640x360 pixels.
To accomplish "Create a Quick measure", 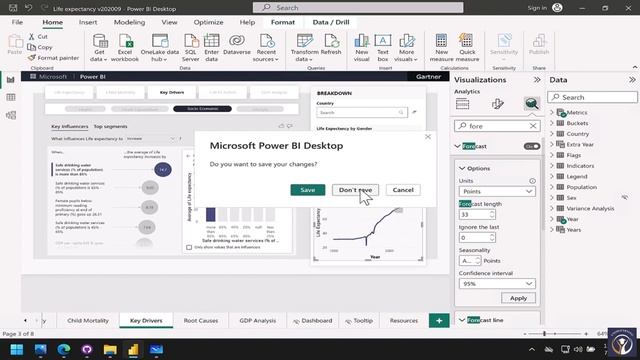I will pos(467,48).
